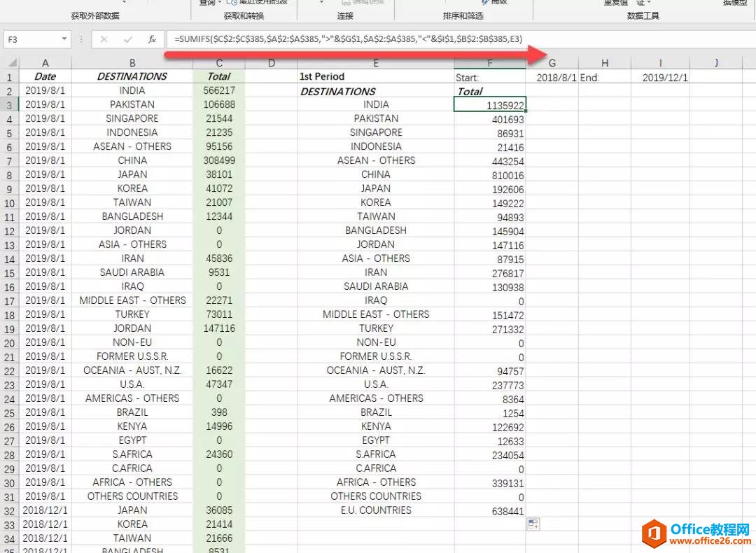
Task: Click the 获取外部数据 ribbon group label
Action: [x=95, y=15]
